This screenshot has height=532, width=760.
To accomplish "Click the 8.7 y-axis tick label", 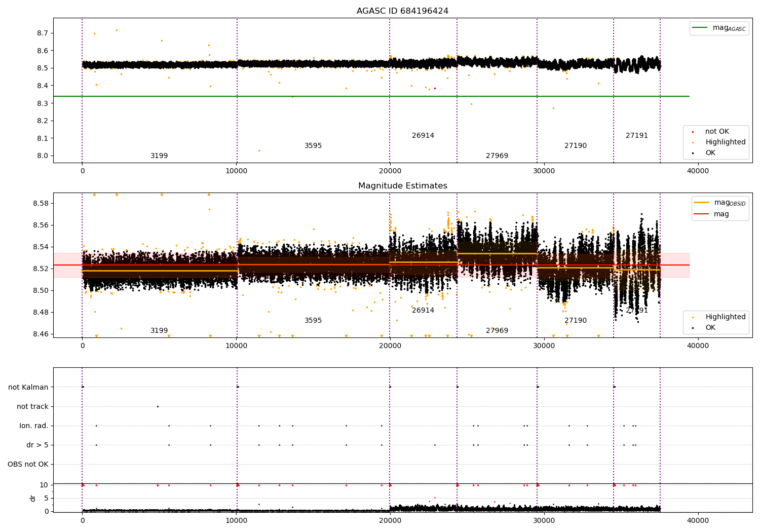I will click(43, 33).
